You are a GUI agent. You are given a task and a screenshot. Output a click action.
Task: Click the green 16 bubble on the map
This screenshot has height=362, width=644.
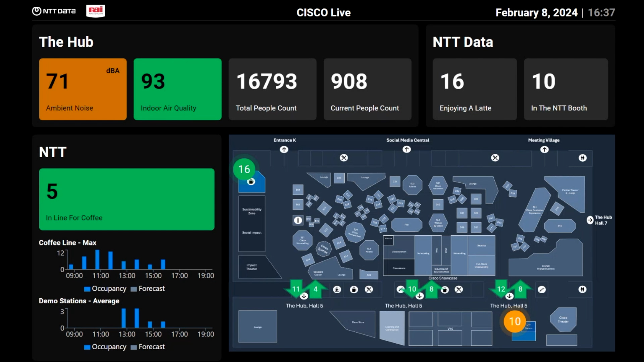coord(244,169)
